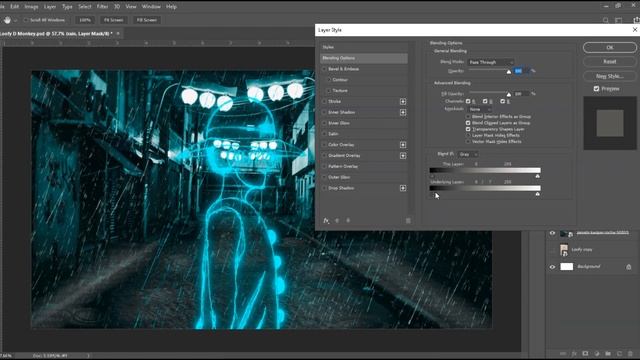This screenshot has width=640, height=360.
Task: Open the Image menu
Action: pos(31,7)
